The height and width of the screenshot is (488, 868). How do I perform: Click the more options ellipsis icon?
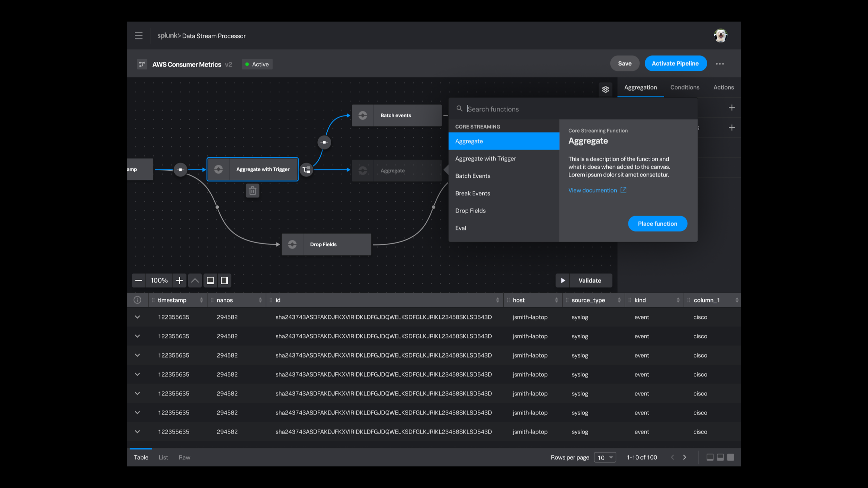click(720, 64)
